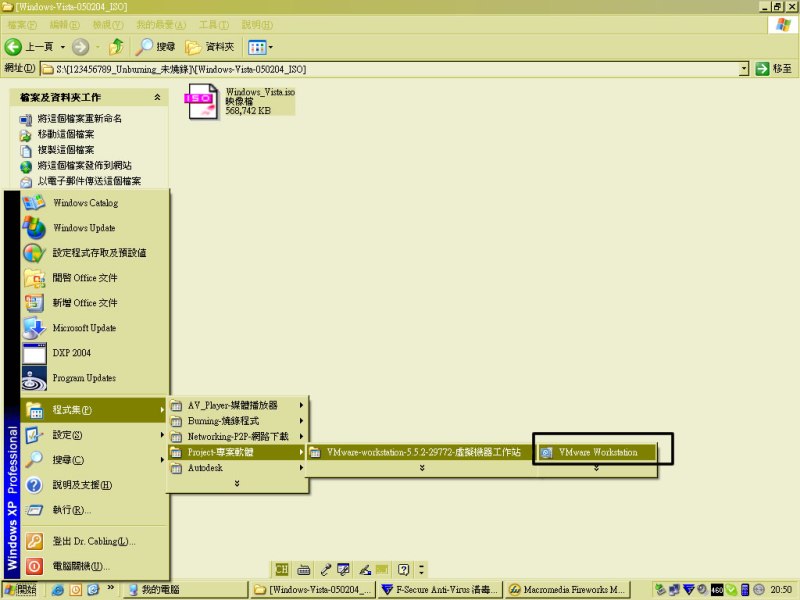Expand the address bar dropdown arrow
This screenshot has height=600, width=800.
pyautogui.click(x=744, y=69)
